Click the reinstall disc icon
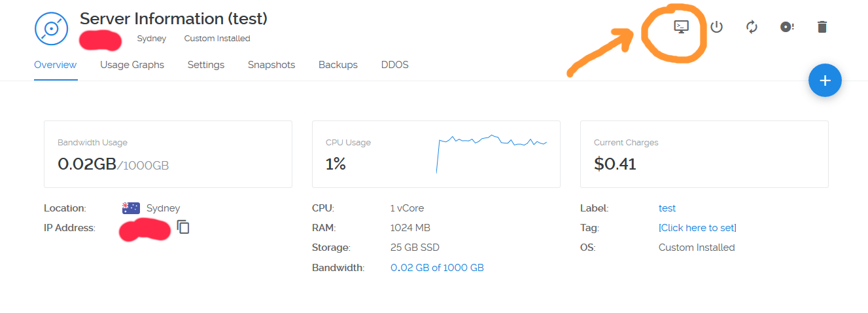Viewport: 868px width, 313px height. click(787, 27)
